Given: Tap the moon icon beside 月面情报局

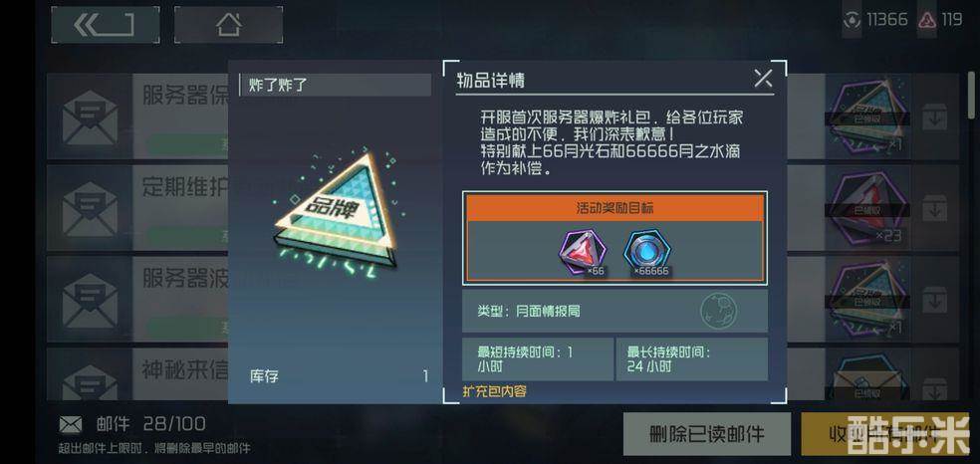Looking at the screenshot, I should click(718, 311).
